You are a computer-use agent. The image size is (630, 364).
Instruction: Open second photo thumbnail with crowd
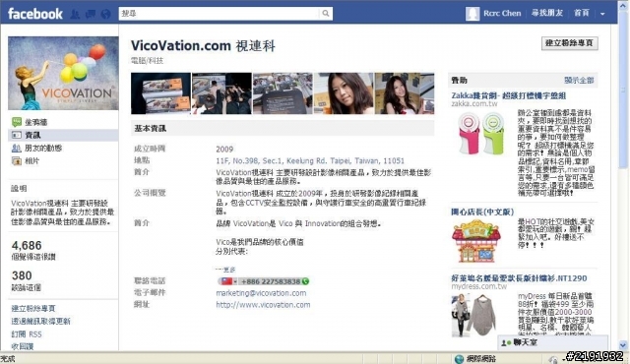[221, 93]
